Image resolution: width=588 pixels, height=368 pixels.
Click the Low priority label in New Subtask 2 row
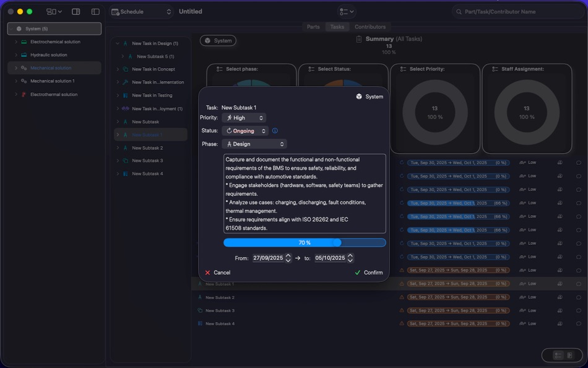532,297
